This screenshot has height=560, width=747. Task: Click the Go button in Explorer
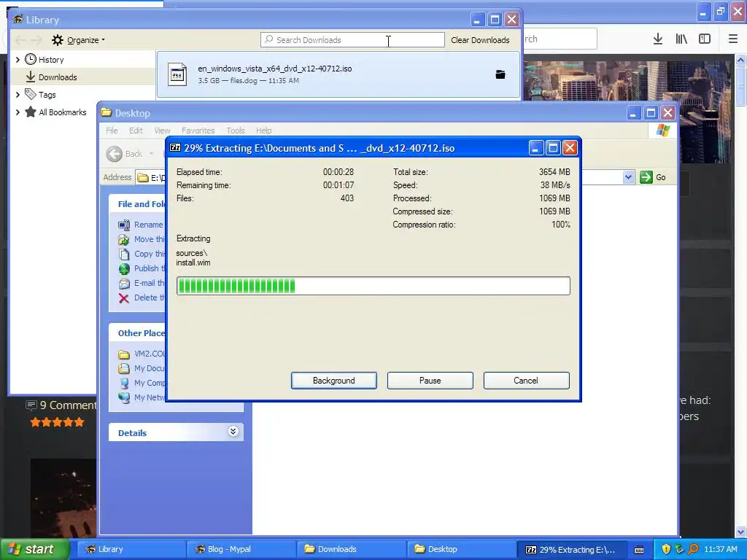(x=653, y=177)
